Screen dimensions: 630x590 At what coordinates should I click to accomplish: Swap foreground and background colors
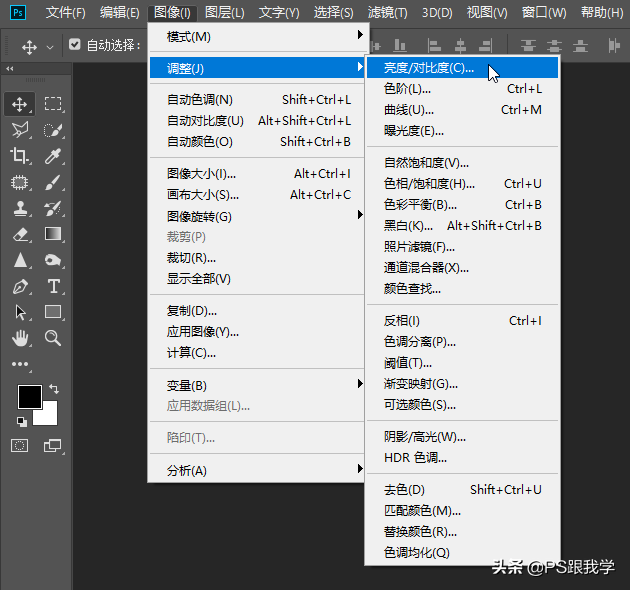[x=53, y=389]
